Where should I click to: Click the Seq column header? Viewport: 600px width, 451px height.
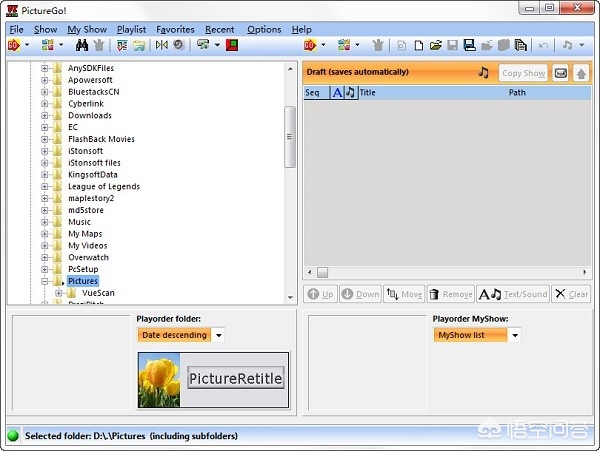click(x=316, y=93)
